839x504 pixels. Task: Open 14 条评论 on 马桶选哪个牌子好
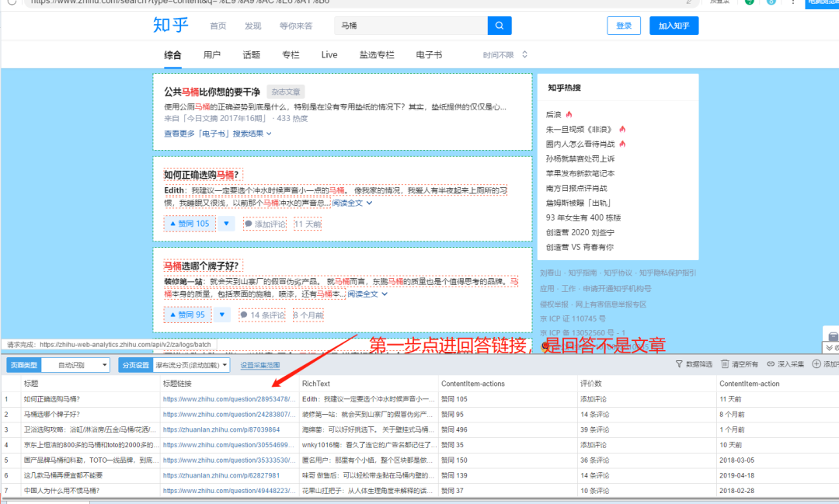point(262,315)
